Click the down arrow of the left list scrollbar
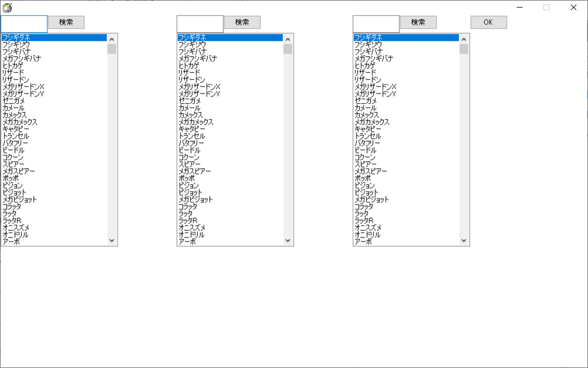Screen dimensions: 588x368 tap(112, 241)
